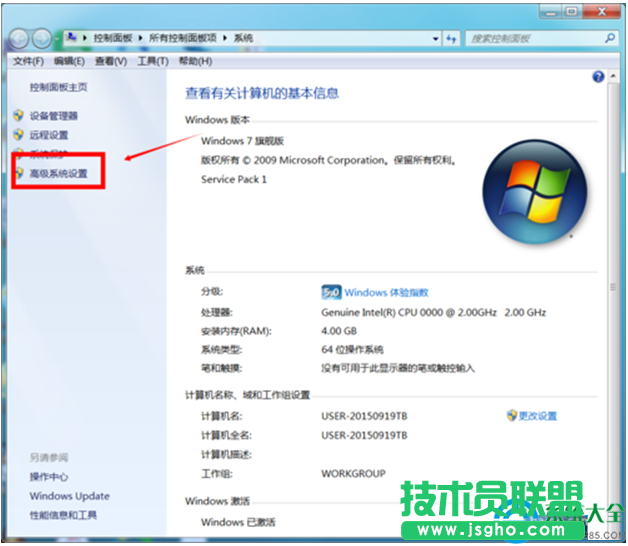The width and height of the screenshot is (628, 546).
Task: Click the WORKGROUP workgroup value
Action: [353, 474]
